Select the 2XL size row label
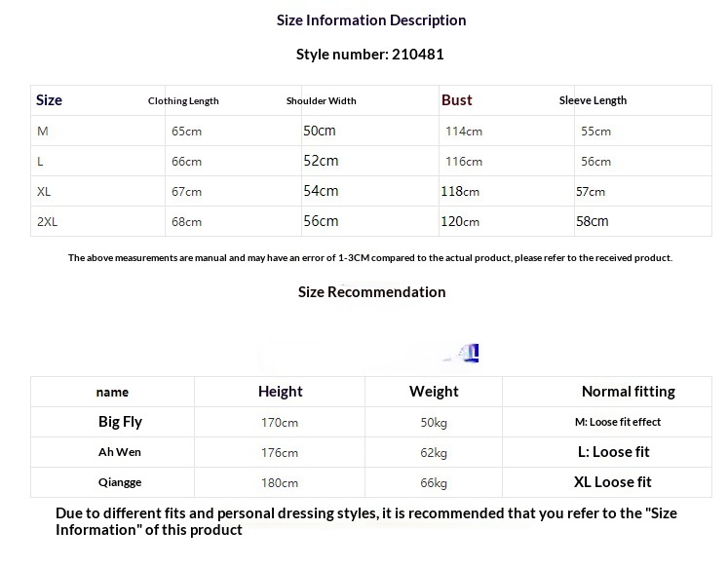 pos(48,222)
